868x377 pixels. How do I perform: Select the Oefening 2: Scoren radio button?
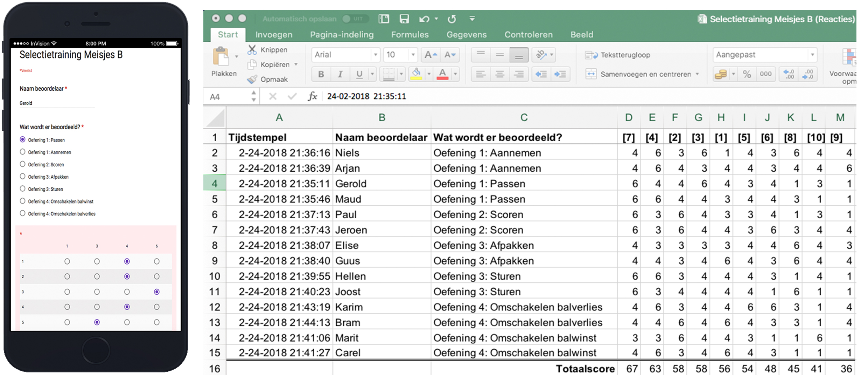23,164
